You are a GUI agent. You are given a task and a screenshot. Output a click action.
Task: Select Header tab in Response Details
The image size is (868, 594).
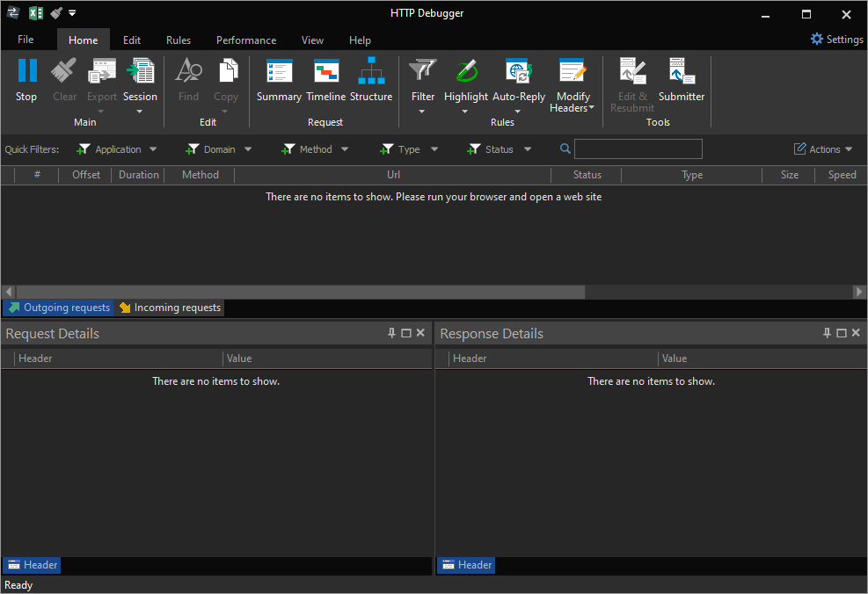[467, 565]
